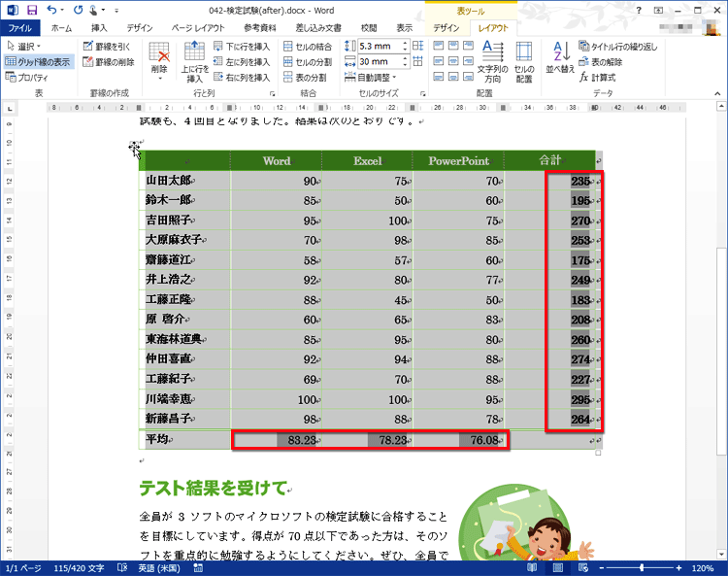Click fx 計算式 formula button

[x=598, y=78]
